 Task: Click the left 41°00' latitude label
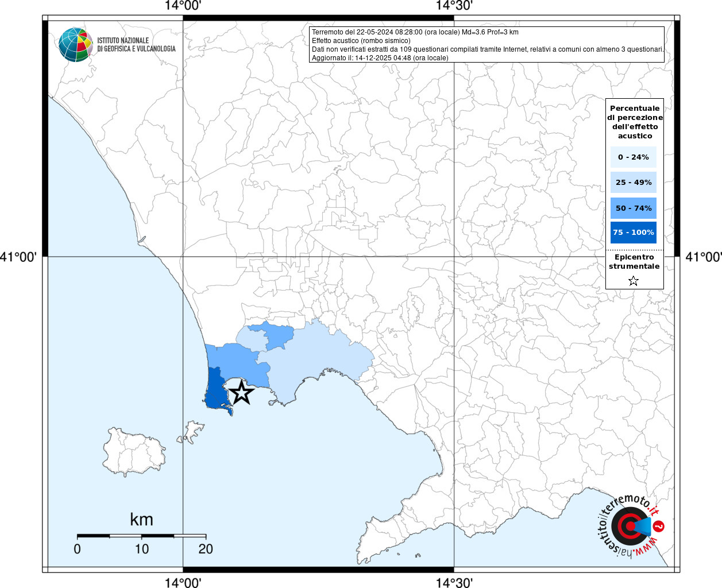18,257
